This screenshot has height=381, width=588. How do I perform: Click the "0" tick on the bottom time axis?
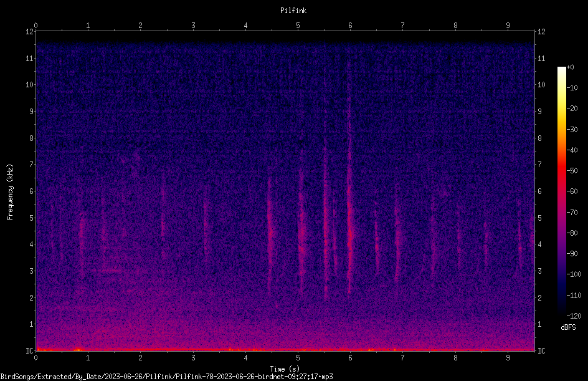pyautogui.click(x=36, y=358)
